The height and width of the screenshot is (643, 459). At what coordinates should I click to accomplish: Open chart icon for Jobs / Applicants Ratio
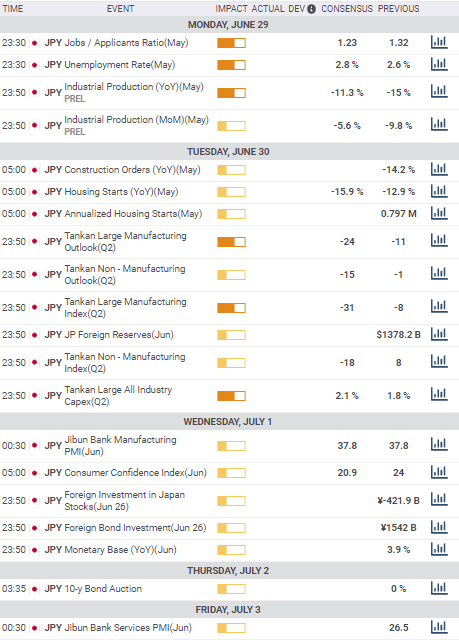tap(439, 42)
